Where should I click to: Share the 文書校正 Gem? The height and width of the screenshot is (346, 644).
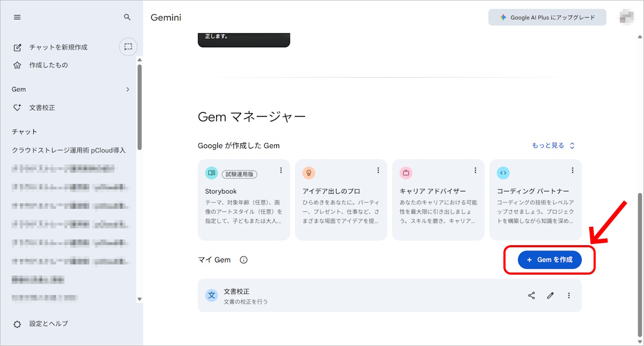coord(531,295)
